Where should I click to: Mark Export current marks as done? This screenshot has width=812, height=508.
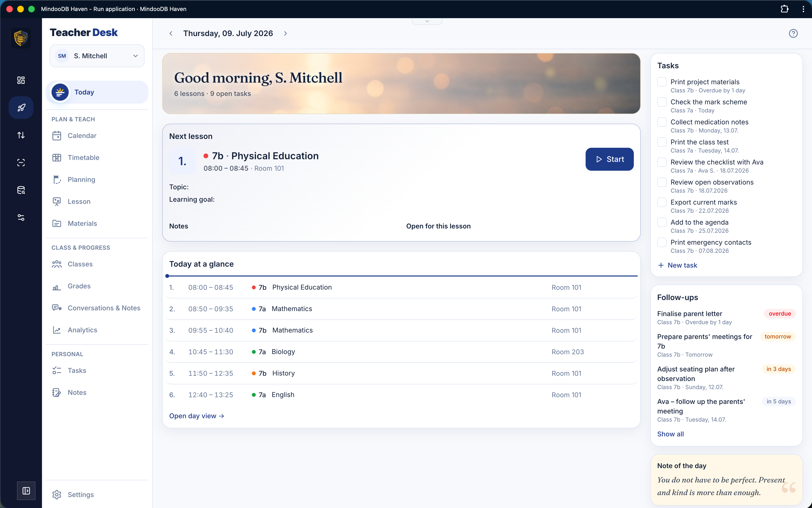[662, 202]
